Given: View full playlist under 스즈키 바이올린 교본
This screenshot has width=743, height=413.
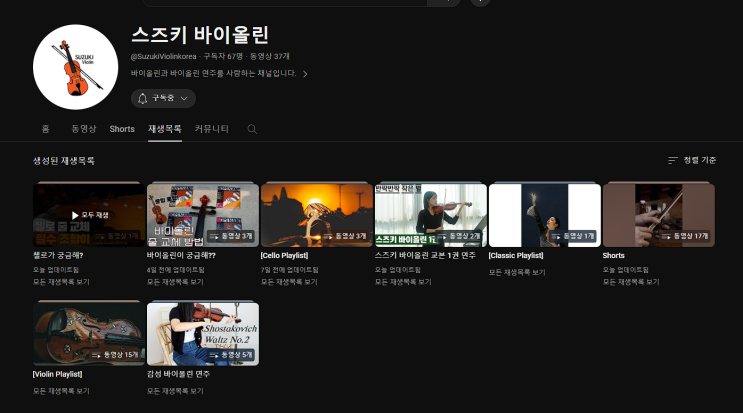Looking at the screenshot, I should (403, 282).
